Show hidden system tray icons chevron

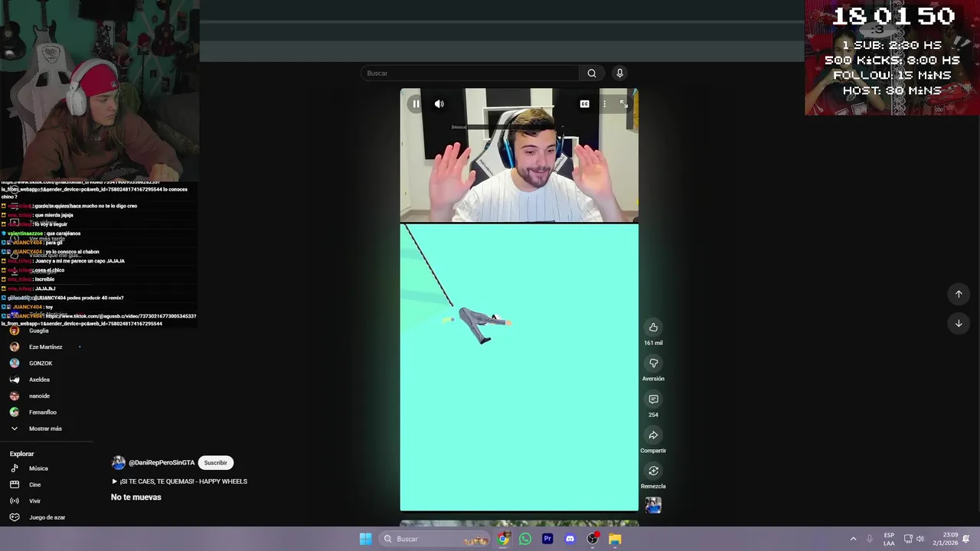[x=853, y=539]
